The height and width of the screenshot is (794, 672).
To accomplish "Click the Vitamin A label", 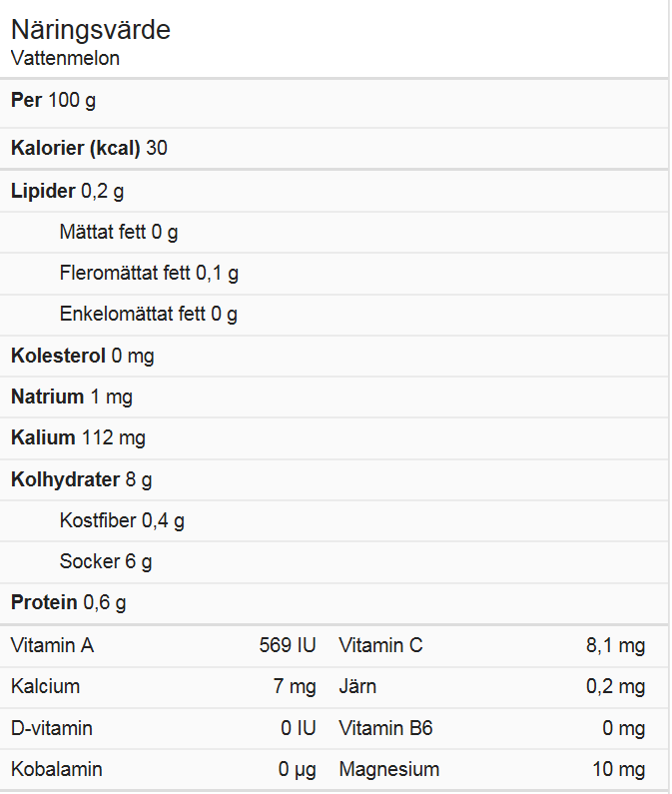I will click(52, 646).
